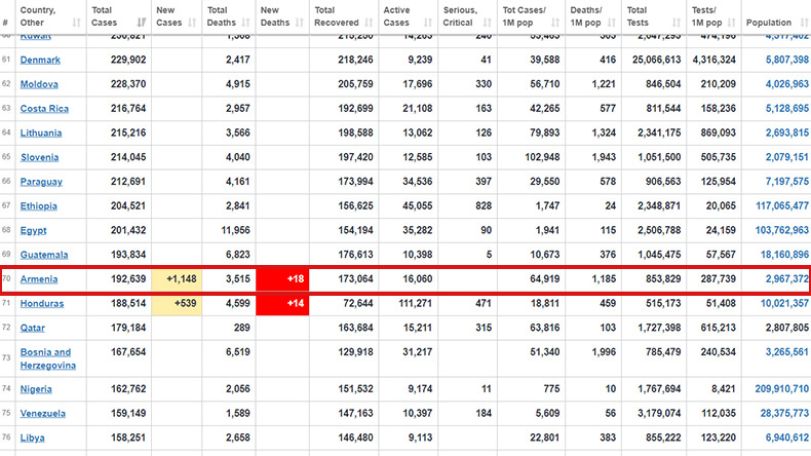Sort by Tot Cases/1M pop icon
811x456 pixels.
[555, 22]
